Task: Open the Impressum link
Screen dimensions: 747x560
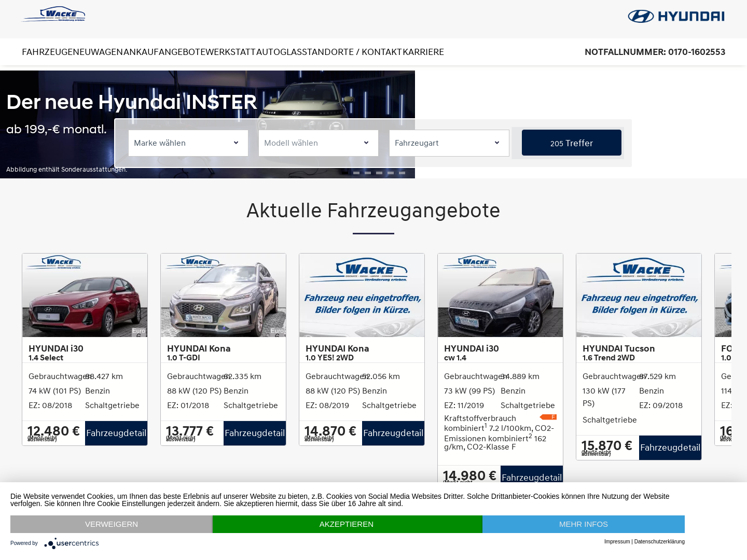Action: point(617,541)
